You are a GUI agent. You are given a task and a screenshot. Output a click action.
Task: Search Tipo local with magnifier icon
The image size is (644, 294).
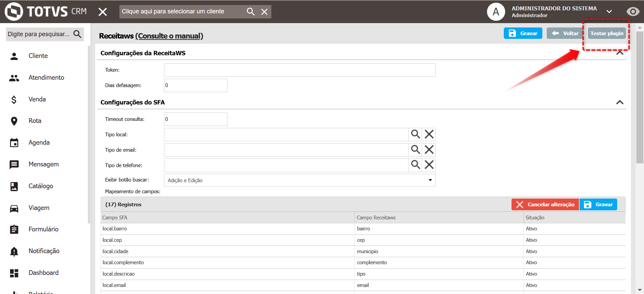click(415, 134)
